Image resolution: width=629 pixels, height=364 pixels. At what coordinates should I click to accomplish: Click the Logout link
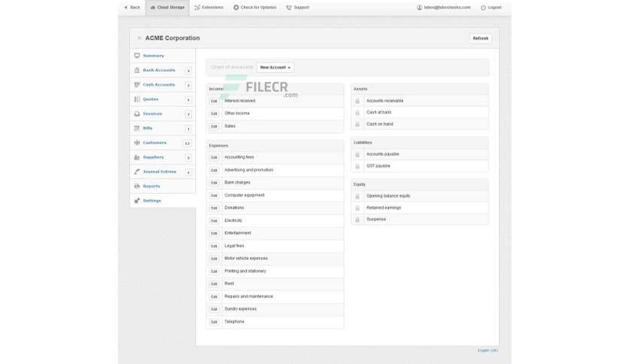click(491, 8)
